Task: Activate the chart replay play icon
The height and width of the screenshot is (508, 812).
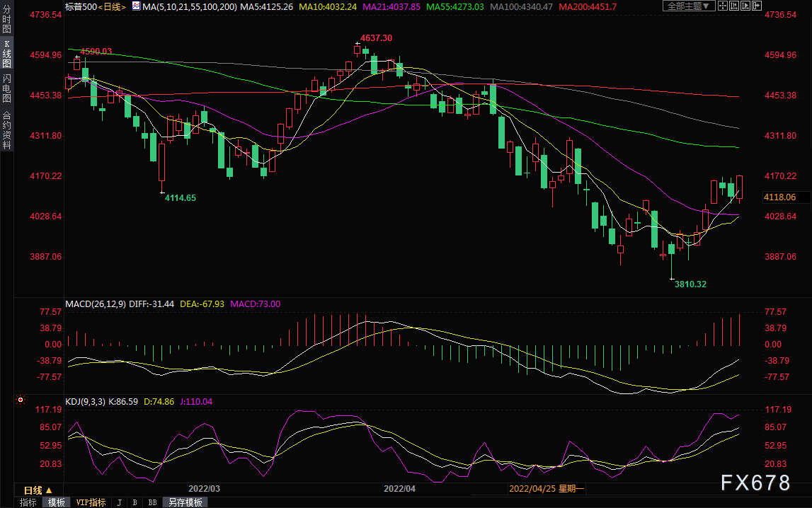Action: (x=745, y=6)
